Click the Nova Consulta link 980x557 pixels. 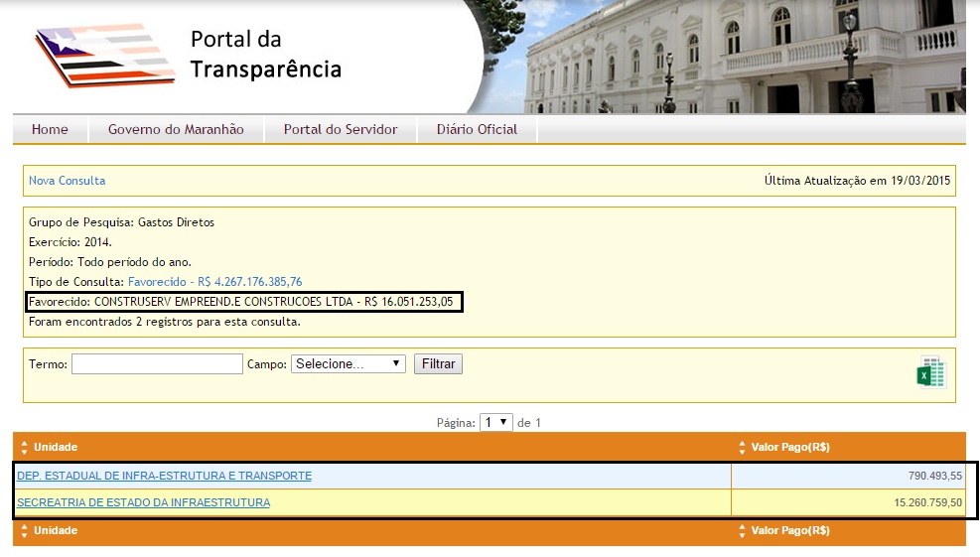pyautogui.click(x=67, y=181)
